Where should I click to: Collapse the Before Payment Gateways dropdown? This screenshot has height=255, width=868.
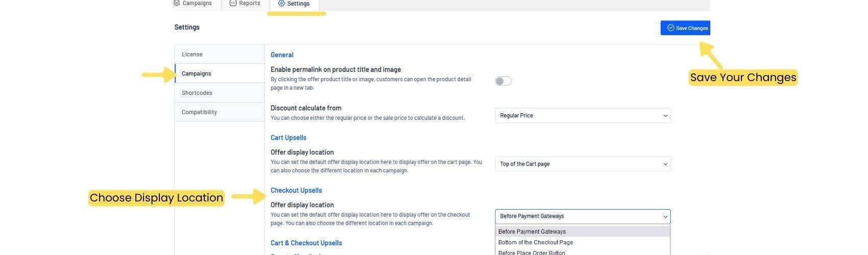click(583, 216)
